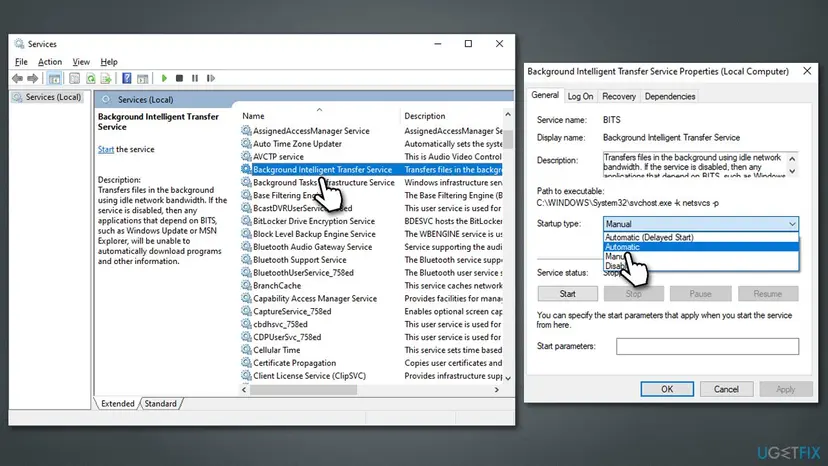This screenshot has width=828, height=466.
Task: Click gear icon beside AVCTP service
Action: [246, 156]
